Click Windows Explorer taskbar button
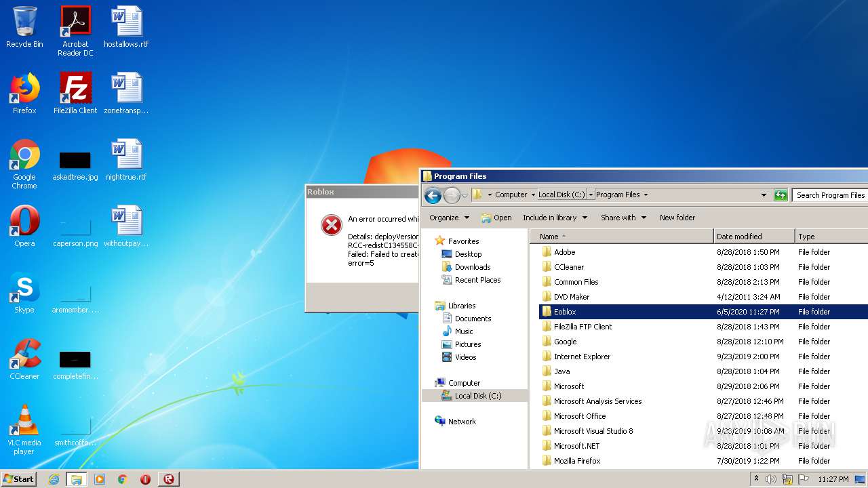The height and width of the screenshot is (488, 868). 77,479
